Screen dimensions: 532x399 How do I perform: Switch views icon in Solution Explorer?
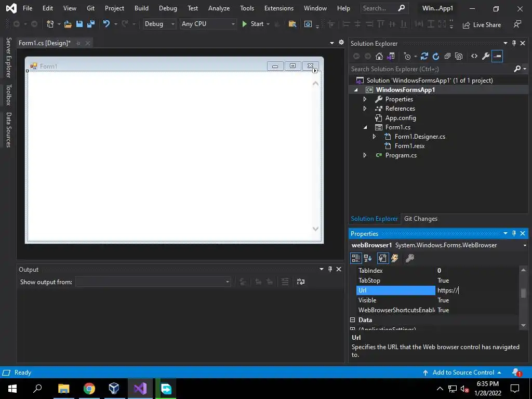pyautogui.click(x=391, y=56)
